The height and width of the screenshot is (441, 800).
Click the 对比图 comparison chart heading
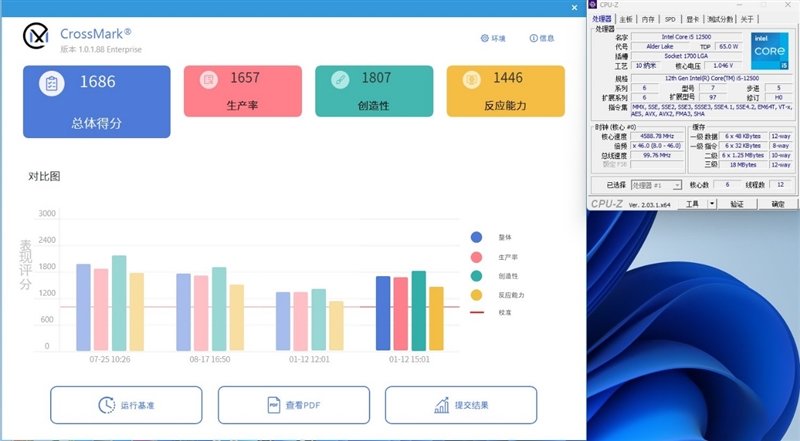44,176
